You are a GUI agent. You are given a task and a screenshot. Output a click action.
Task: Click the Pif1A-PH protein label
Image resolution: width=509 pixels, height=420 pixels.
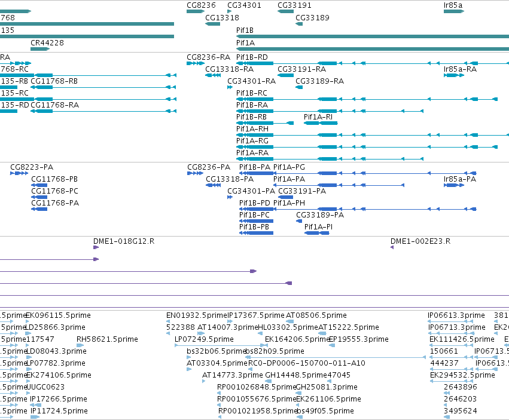point(289,203)
